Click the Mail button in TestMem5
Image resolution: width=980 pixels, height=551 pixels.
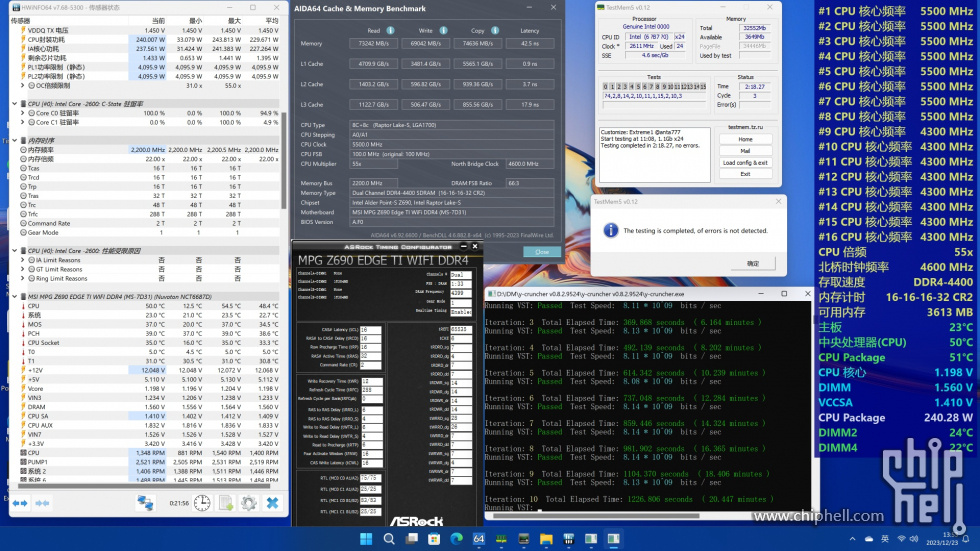point(745,151)
